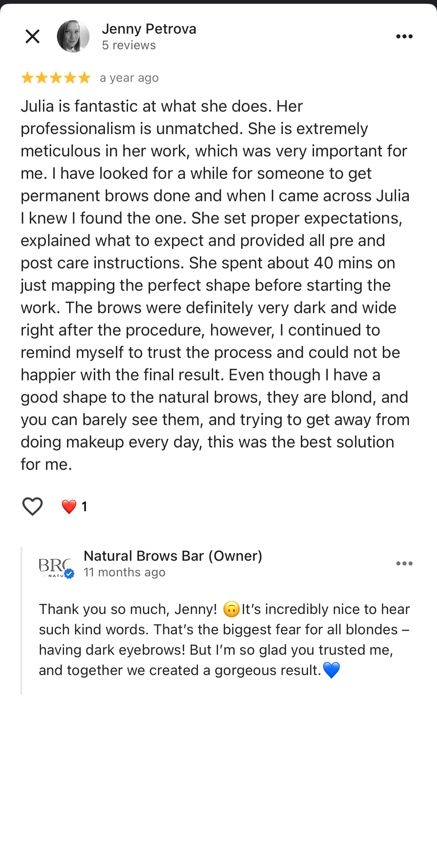Open the three-dot menu on the owner reply
The width and height of the screenshot is (437, 868).
404,563
